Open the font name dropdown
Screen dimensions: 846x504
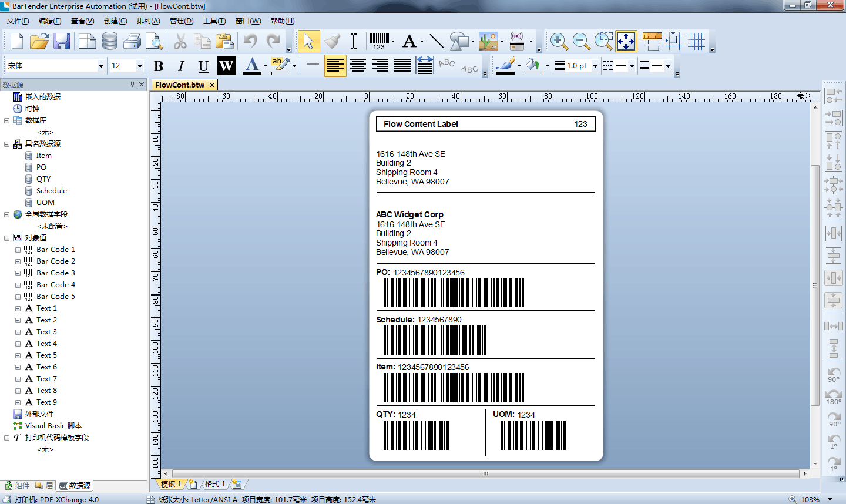(101, 66)
